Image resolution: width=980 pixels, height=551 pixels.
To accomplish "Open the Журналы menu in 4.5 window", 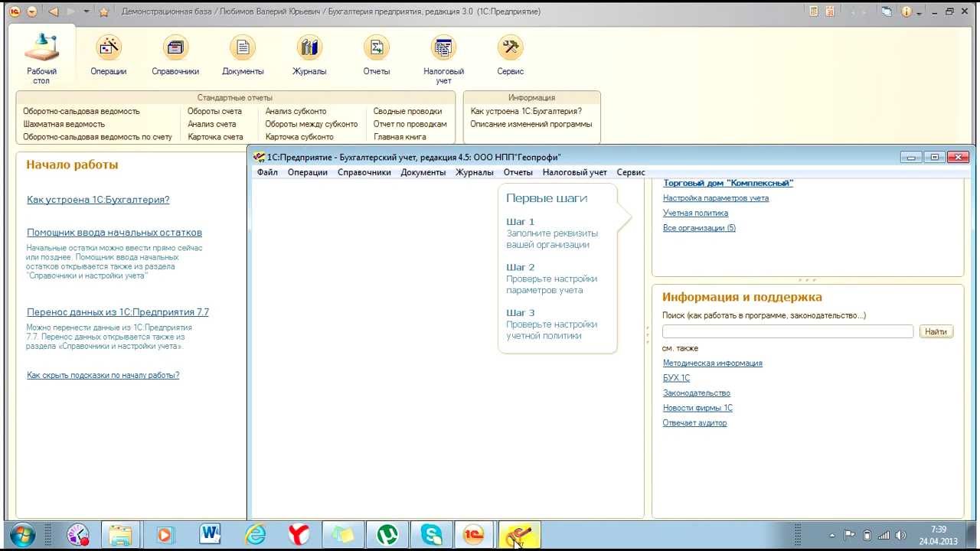I will [x=475, y=172].
